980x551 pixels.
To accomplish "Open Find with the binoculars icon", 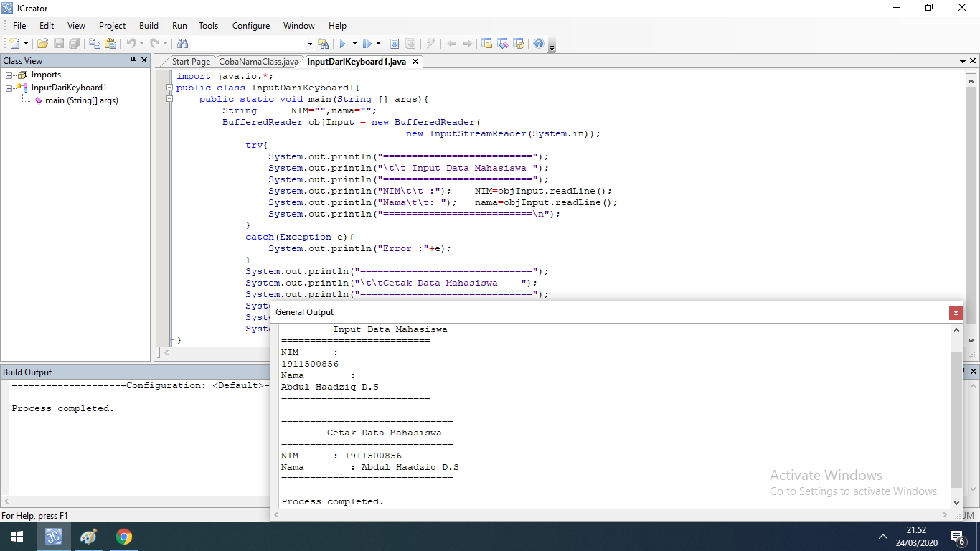I will (x=183, y=43).
